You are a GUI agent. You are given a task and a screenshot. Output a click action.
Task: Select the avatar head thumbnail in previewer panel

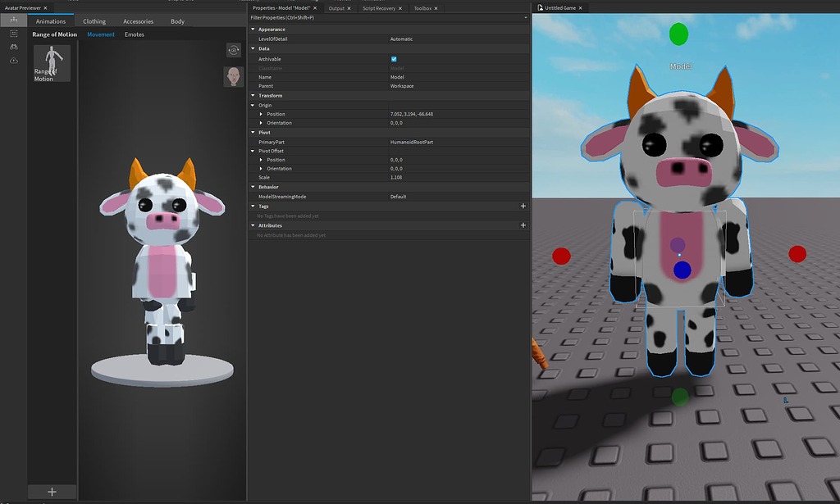tap(234, 76)
